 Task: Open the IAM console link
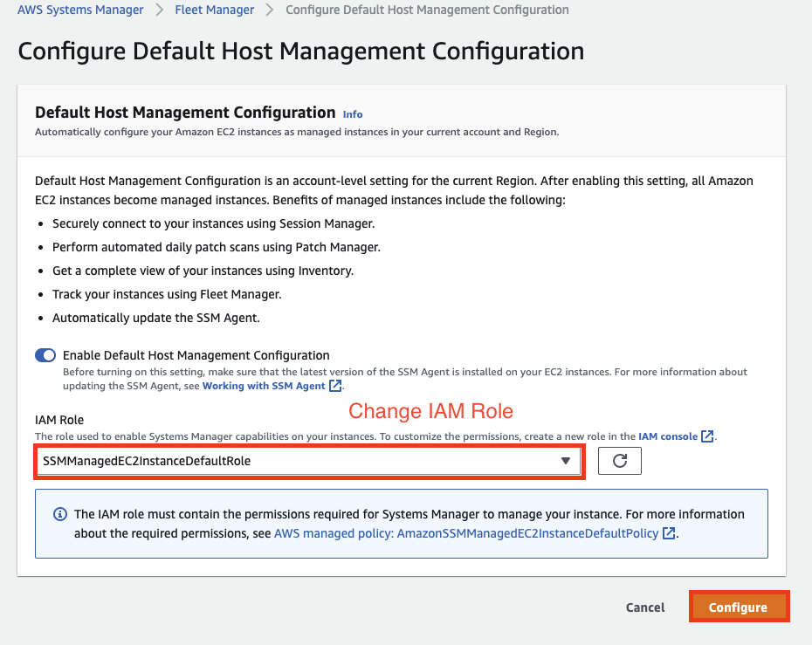(668, 436)
